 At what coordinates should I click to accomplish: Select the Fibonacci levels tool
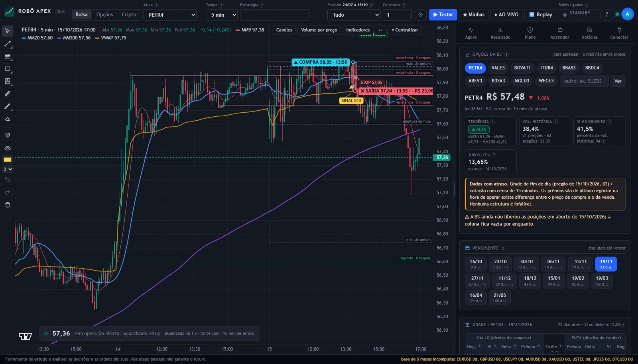click(x=8, y=56)
